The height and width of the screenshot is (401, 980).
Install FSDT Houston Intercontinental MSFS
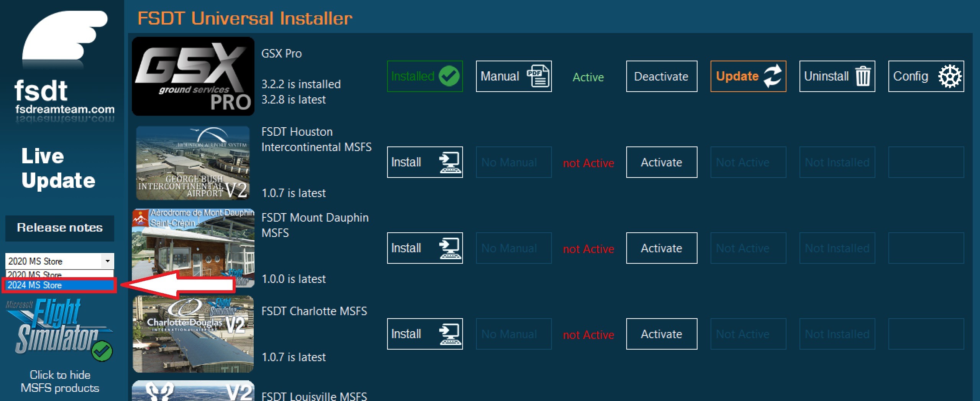click(425, 162)
